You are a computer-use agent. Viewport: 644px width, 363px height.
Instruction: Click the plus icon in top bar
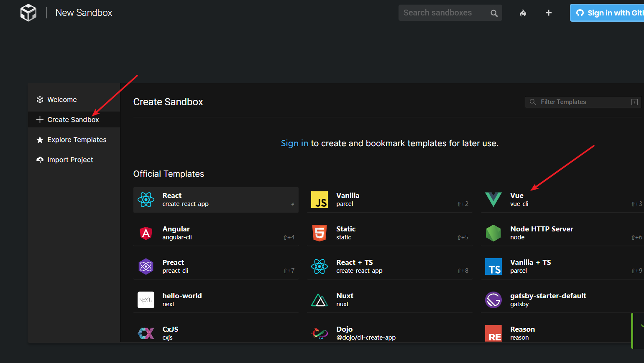coord(549,13)
